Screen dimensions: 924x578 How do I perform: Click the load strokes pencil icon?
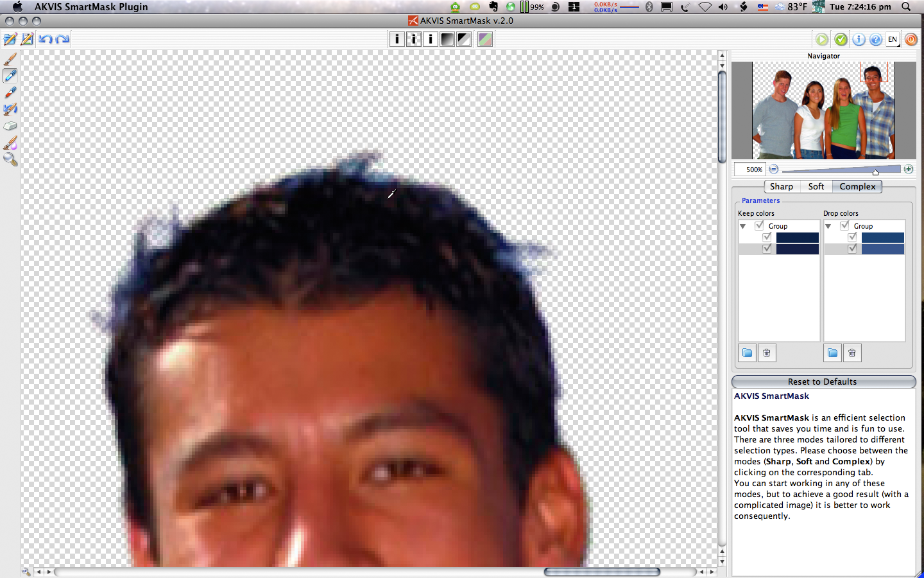[10, 39]
